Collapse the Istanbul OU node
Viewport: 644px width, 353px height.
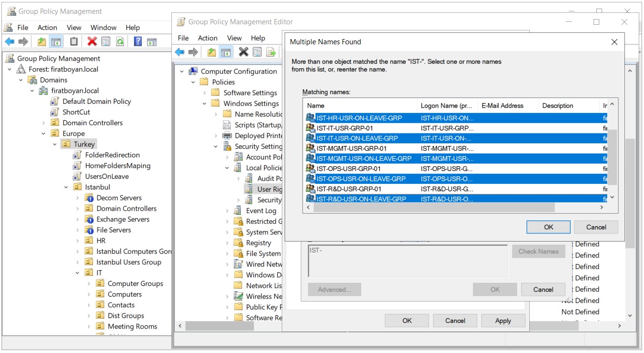tap(66, 187)
